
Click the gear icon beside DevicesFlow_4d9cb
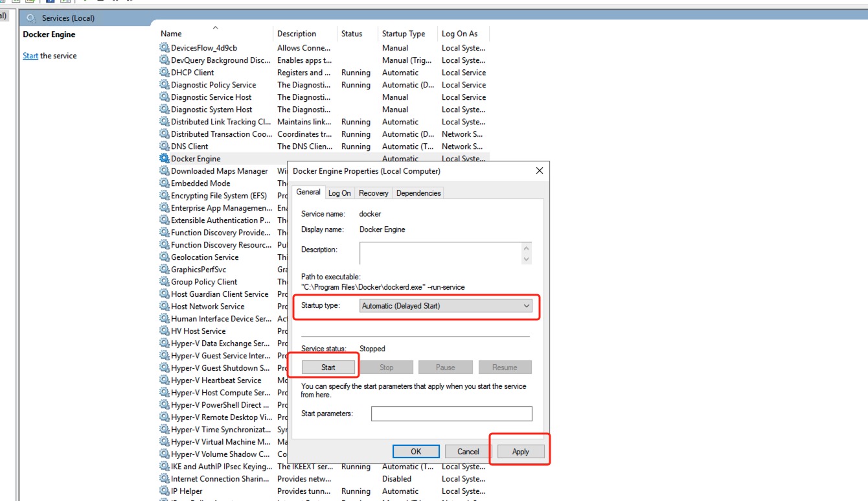point(165,48)
